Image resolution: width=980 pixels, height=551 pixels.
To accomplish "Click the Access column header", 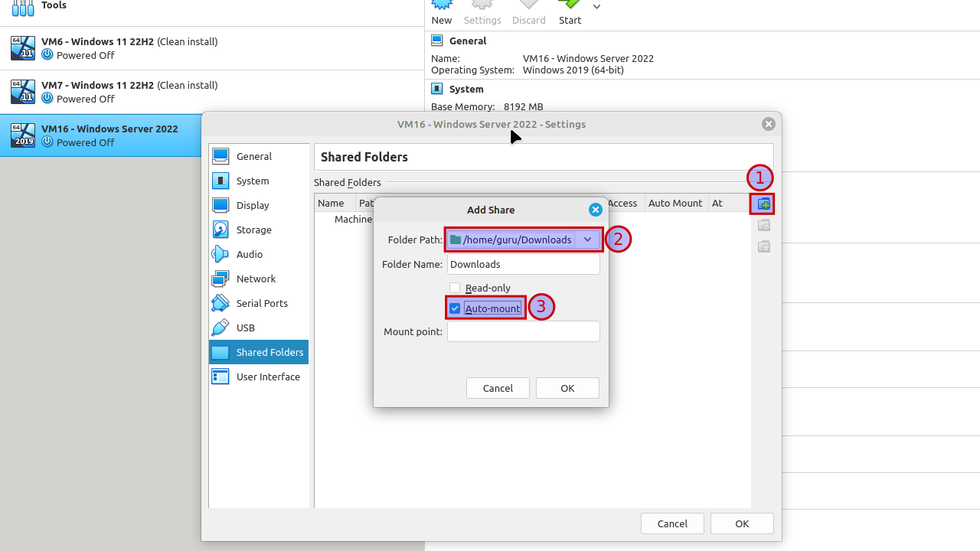I will (x=623, y=203).
